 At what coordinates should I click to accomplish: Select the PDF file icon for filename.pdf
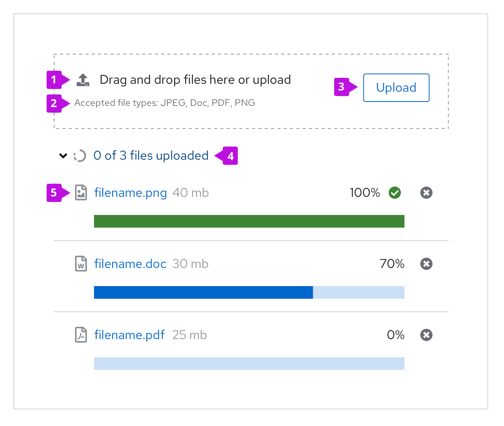point(81,335)
